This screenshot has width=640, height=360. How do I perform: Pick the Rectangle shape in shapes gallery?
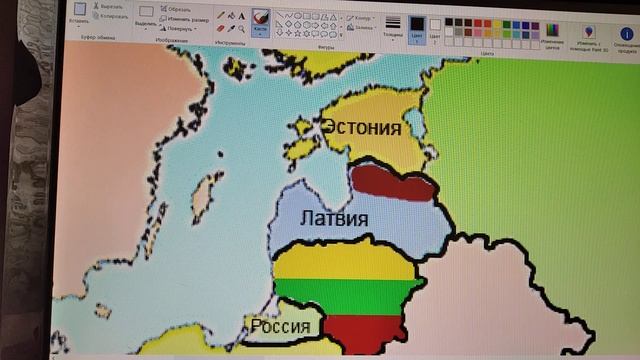(307, 16)
